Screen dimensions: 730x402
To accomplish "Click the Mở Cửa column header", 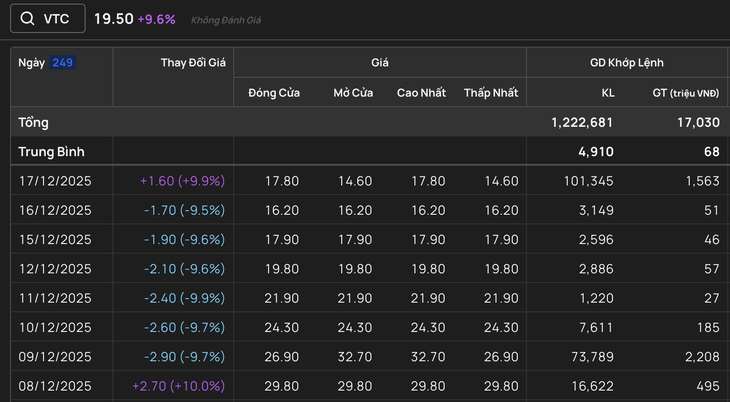I will (x=352, y=93).
